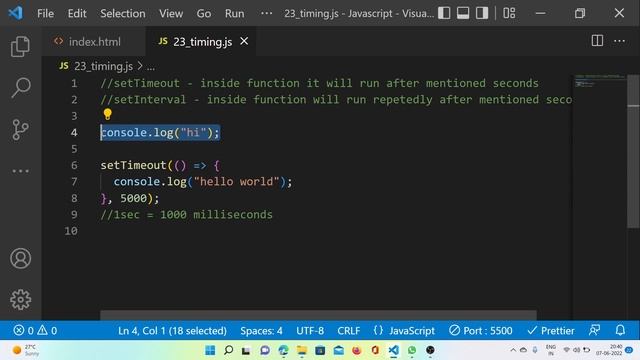Click the //1sec = 1000 milliseconds comment
Screen dimensions: 640x360
[187, 215]
